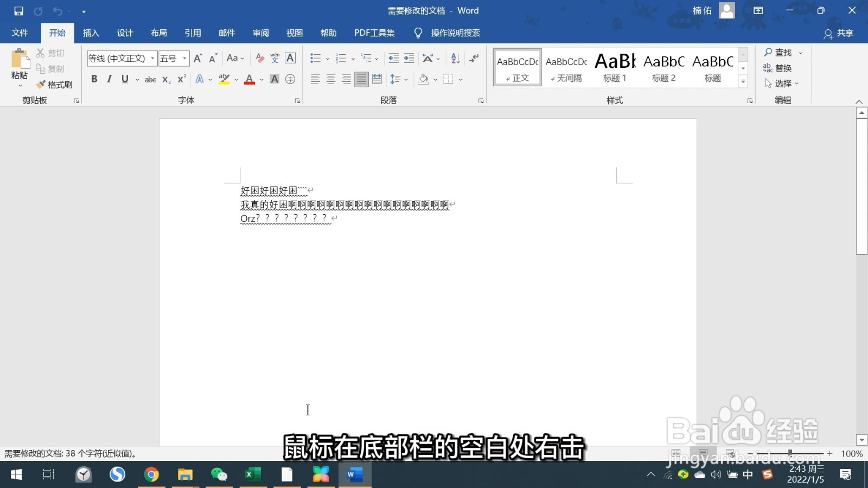Image resolution: width=868 pixels, height=488 pixels.
Task: Click the zoom slider handle
Action: [x=790, y=453]
